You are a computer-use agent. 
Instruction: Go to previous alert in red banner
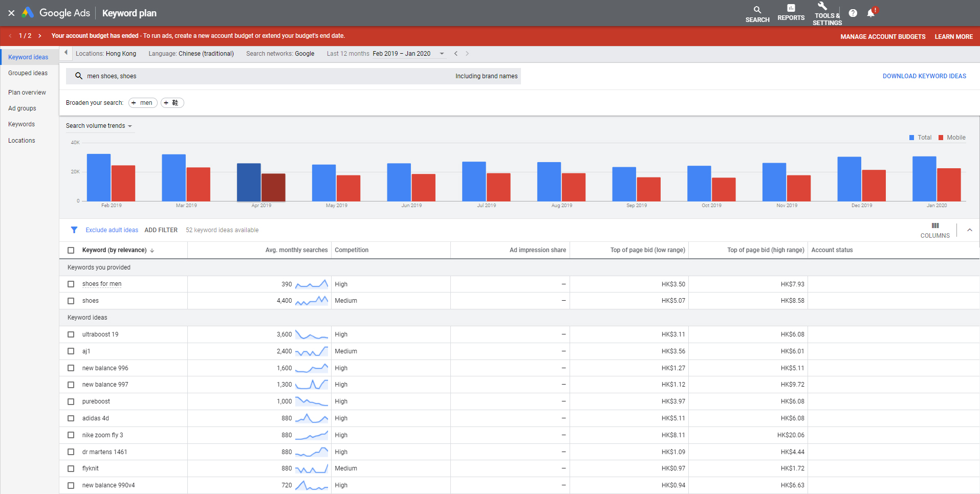click(x=10, y=36)
